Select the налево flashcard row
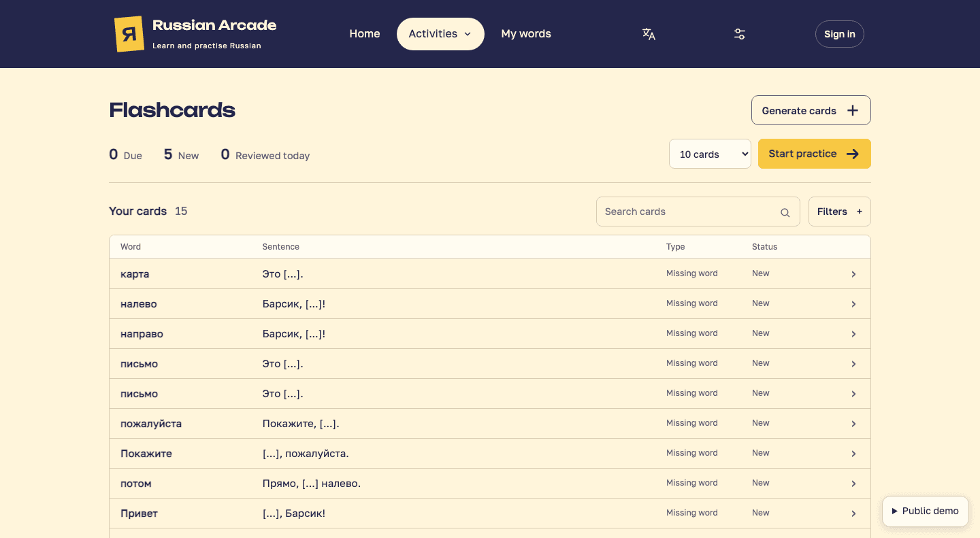Viewport: 980px width, 538px height. click(x=490, y=304)
